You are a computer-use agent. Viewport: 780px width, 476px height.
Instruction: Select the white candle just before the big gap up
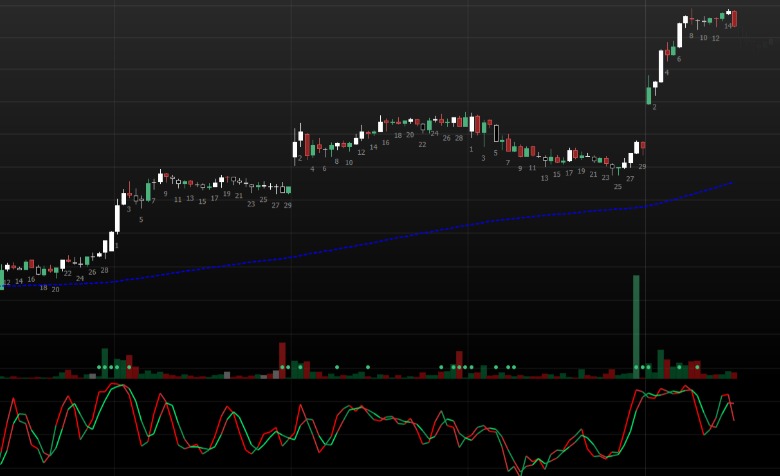(x=636, y=147)
